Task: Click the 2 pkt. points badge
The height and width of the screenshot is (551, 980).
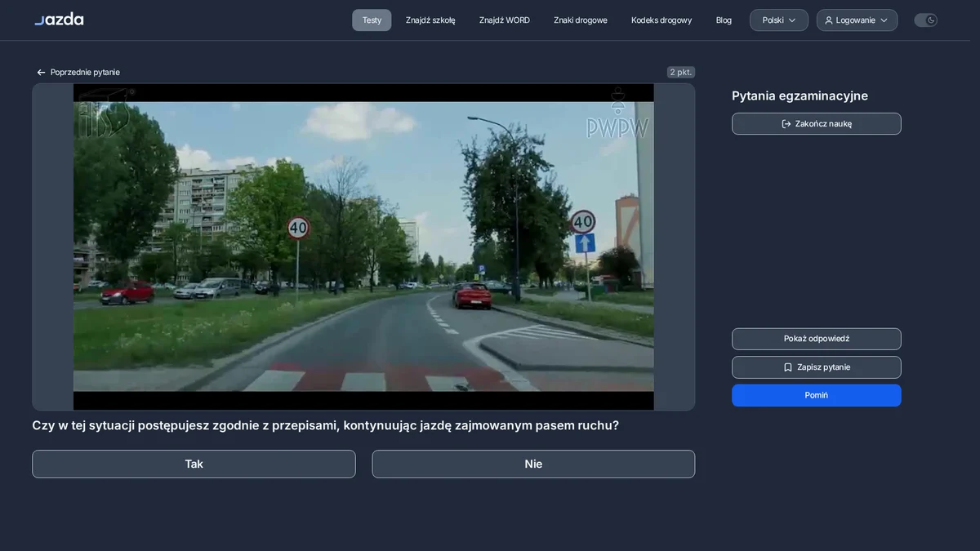Action: click(681, 72)
